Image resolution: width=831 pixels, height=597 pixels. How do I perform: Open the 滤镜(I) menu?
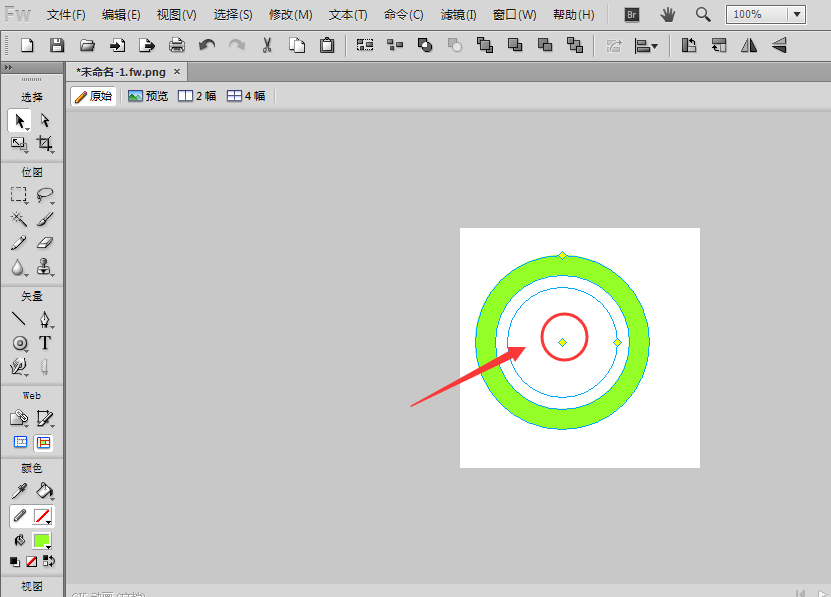[x=458, y=15]
